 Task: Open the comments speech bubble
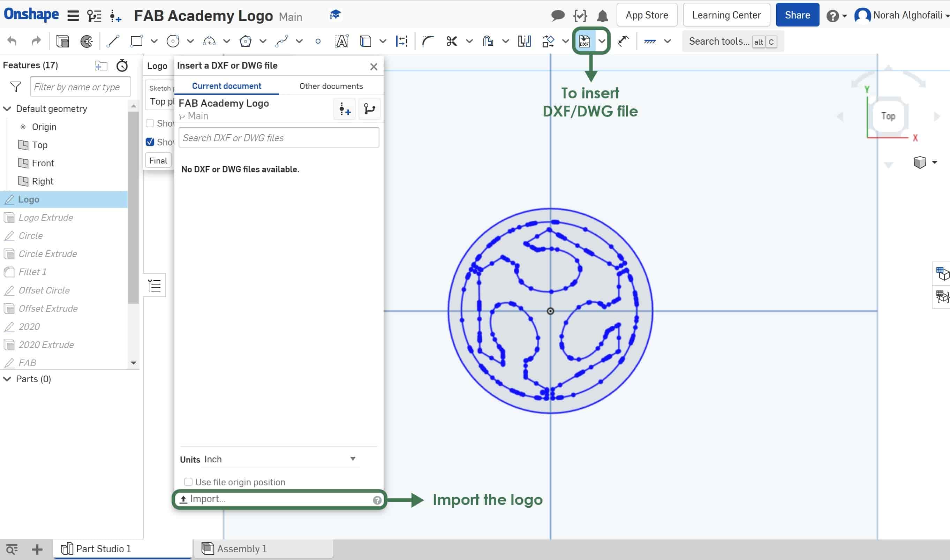point(557,15)
